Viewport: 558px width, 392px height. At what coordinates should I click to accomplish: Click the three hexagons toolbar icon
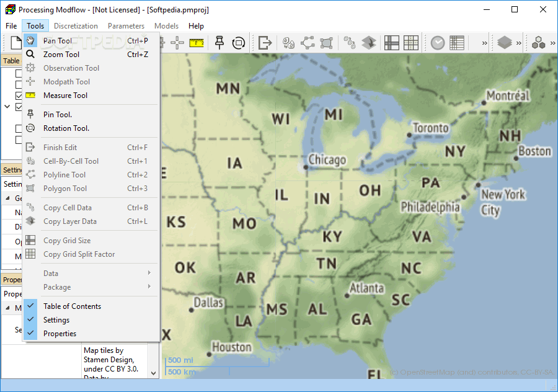(538, 43)
